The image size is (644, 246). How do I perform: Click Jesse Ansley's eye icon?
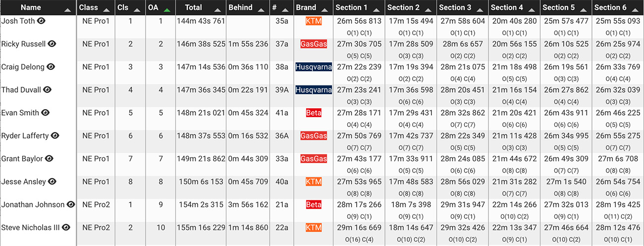52,182
